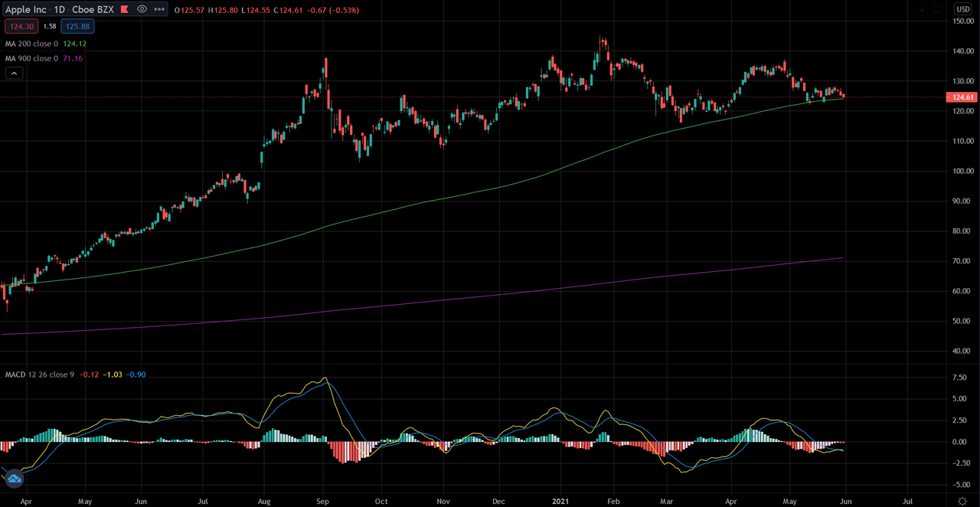980x507 pixels.
Task: Select the Apple Inc symbol title
Action: click(x=28, y=10)
